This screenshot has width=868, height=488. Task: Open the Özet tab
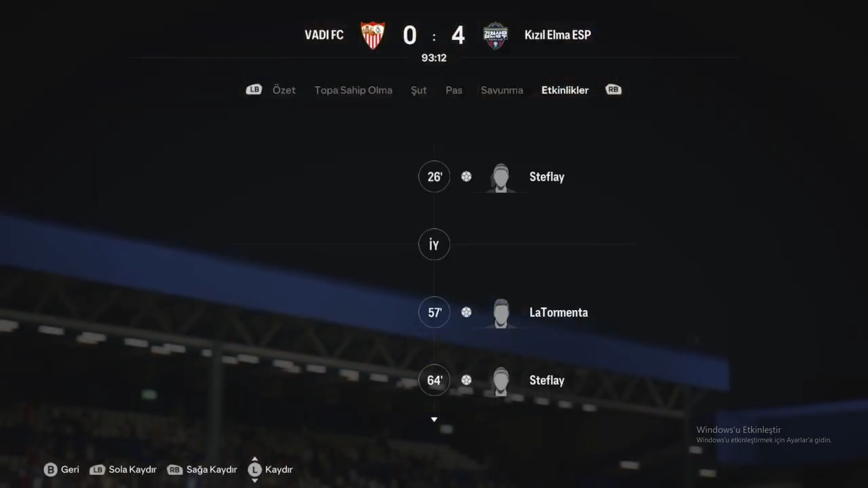pos(284,90)
